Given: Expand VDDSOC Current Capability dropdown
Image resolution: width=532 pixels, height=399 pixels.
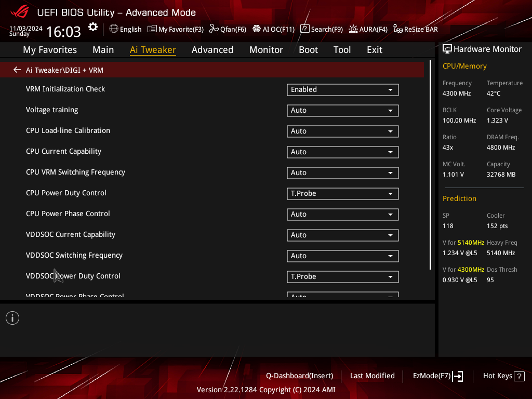Looking at the screenshot, I should pyautogui.click(x=343, y=235).
